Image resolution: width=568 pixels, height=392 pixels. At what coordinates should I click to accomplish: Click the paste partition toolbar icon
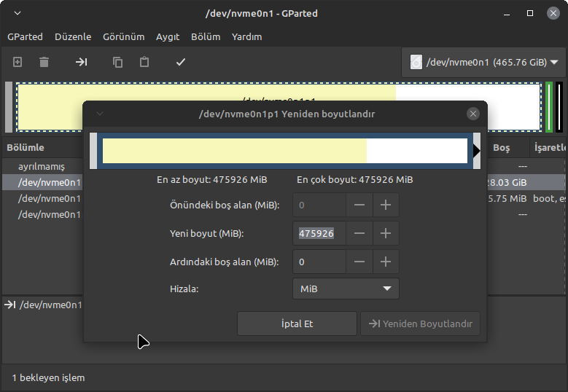click(144, 62)
